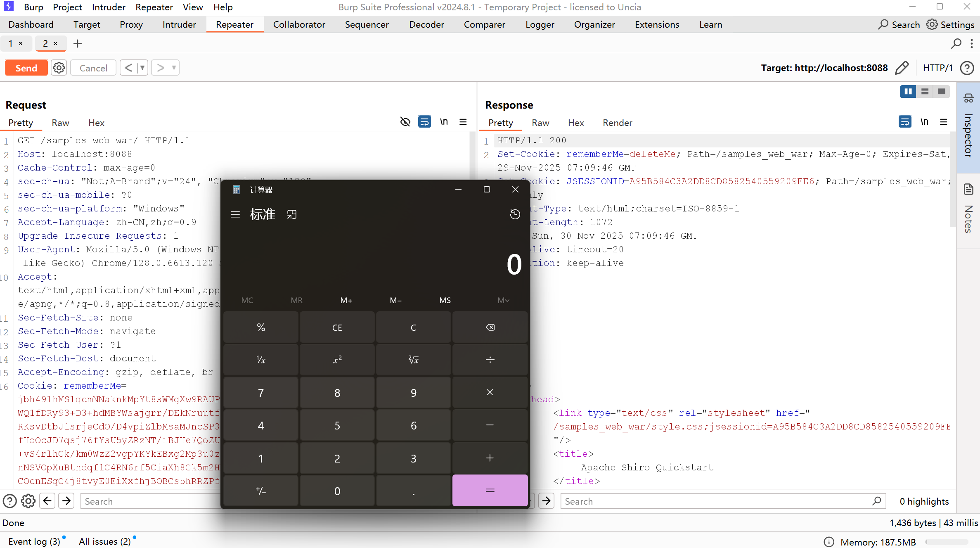Open the calculator hamburger navigation menu

(x=235, y=214)
